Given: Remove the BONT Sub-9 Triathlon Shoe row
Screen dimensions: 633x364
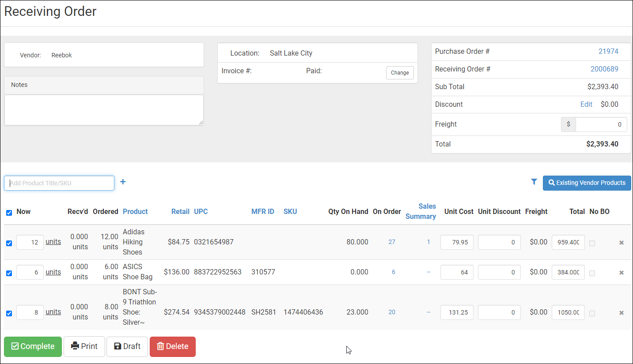Looking at the screenshot, I should coord(622,313).
